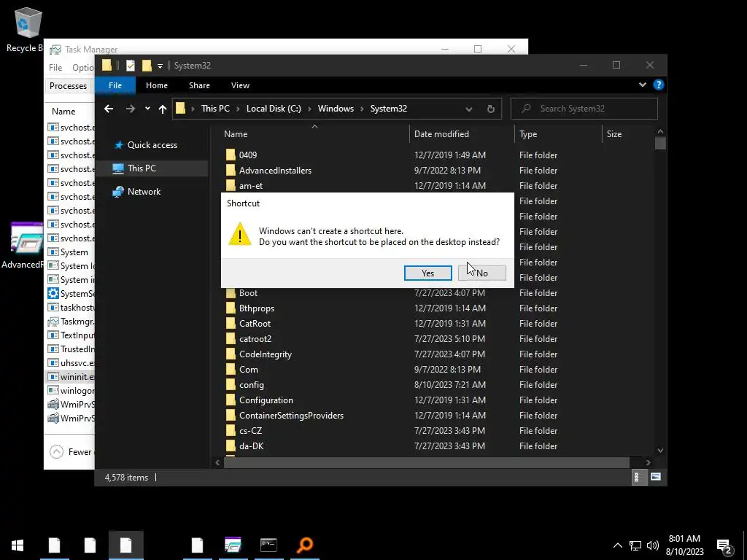This screenshot has width=747, height=560.
Task: Select Quick access in navigation pane
Action: click(x=152, y=145)
